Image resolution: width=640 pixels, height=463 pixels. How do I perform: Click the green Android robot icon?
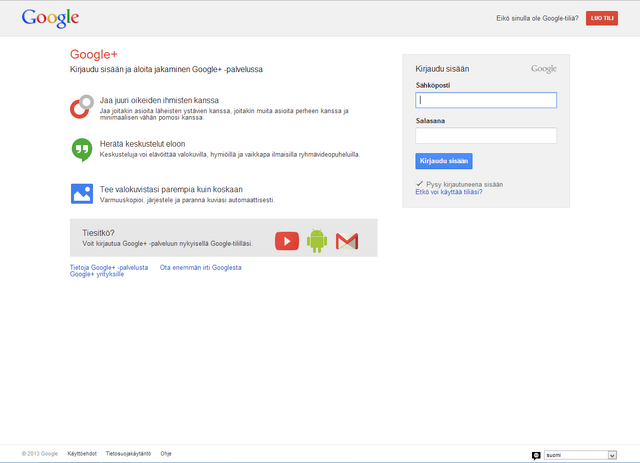[317, 241]
